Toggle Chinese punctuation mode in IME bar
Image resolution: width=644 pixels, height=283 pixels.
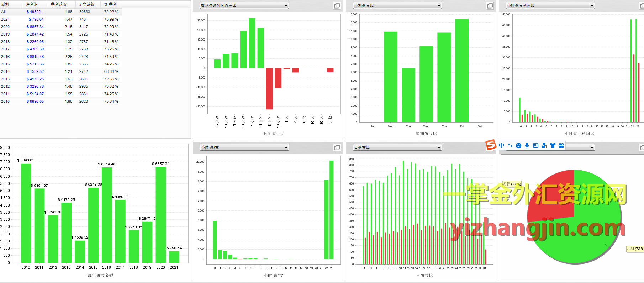pyautogui.click(x=510, y=145)
